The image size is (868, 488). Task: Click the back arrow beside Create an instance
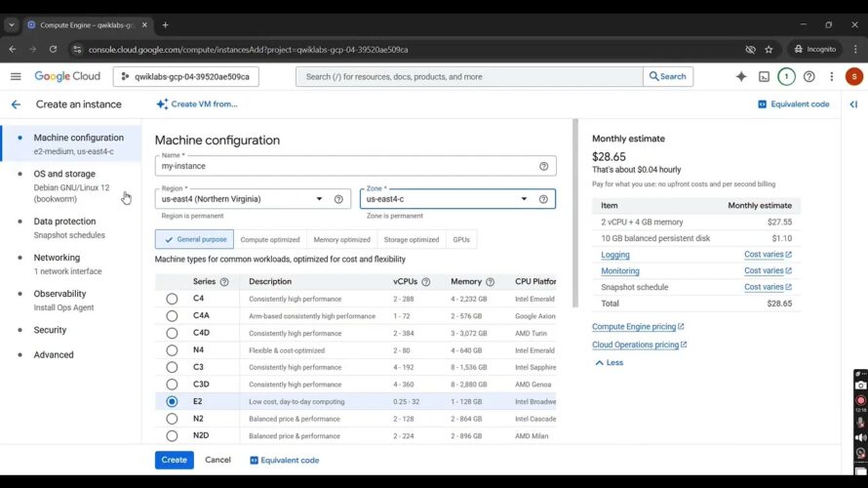click(16, 104)
